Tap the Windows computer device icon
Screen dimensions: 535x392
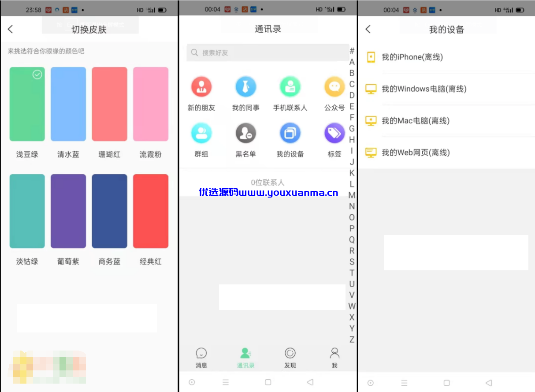371,89
